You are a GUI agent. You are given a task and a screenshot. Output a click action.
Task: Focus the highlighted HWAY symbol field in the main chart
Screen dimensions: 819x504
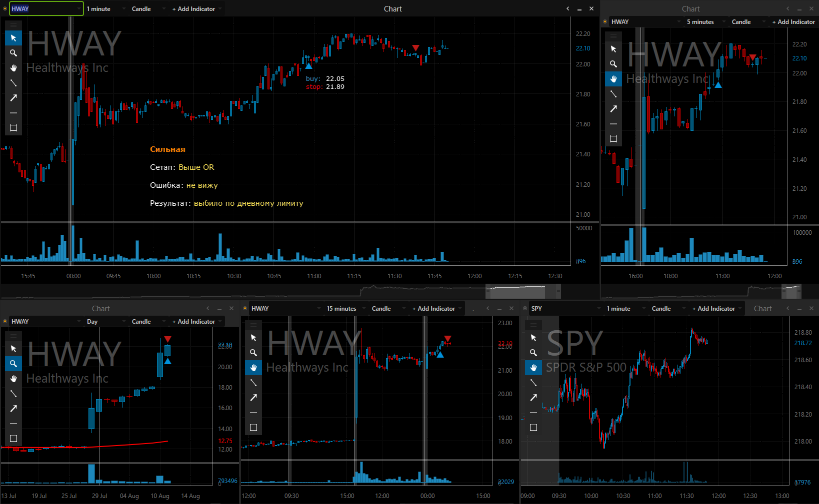click(x=46, y=8)
